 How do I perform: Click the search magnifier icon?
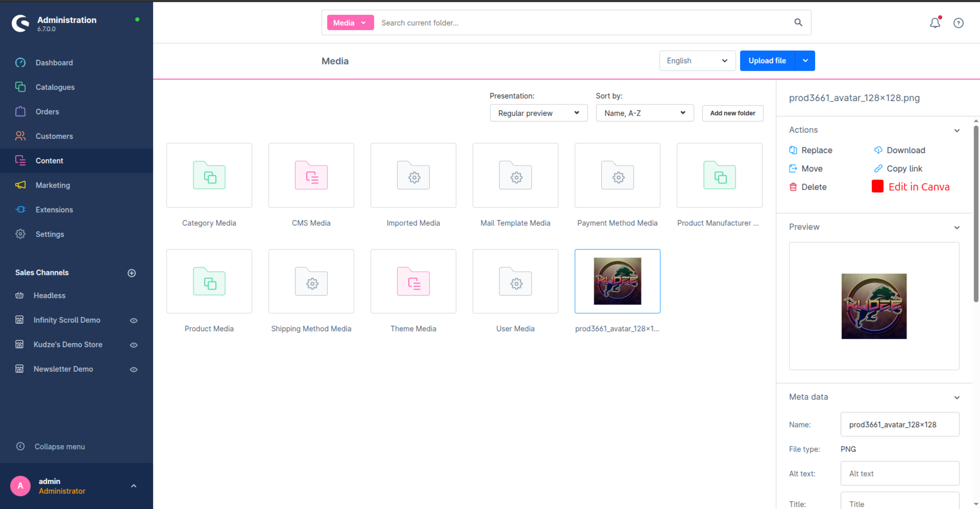(798, 23)
